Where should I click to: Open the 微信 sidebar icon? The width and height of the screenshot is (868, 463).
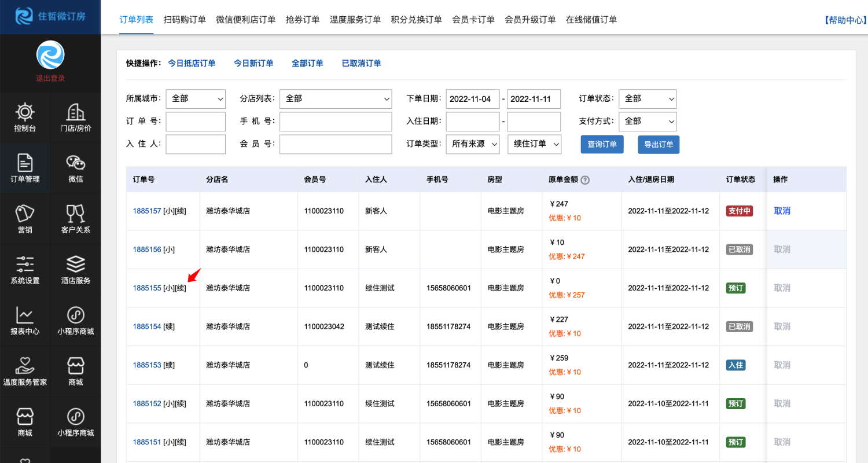(76, 168)
